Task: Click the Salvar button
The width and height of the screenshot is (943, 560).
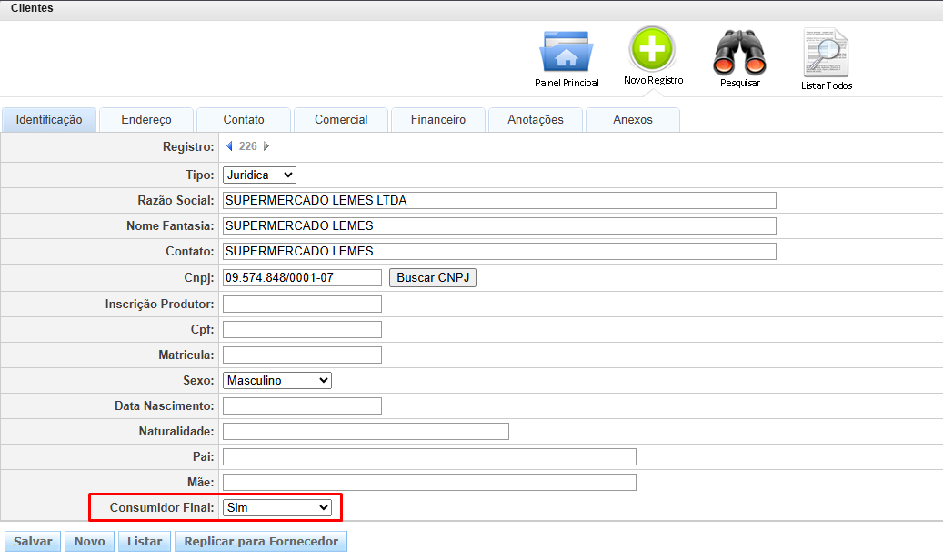Action: (x=33, y=541)
